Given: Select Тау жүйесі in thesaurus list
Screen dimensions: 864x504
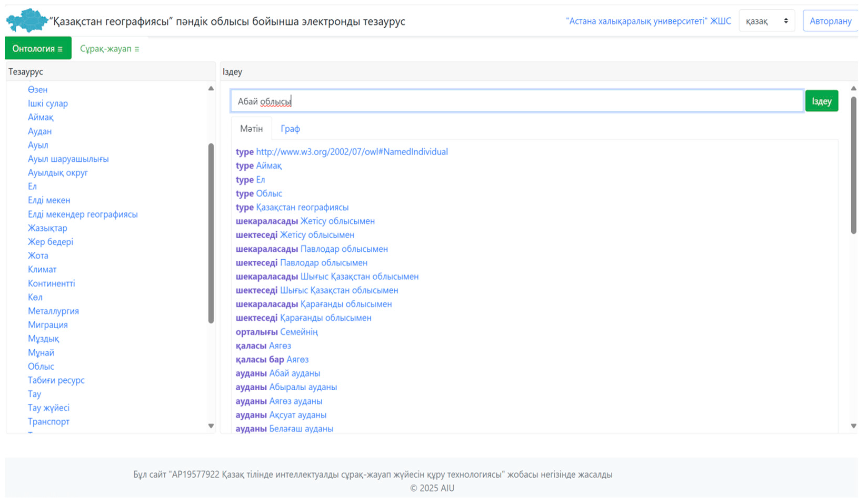Looking at the screenshot, I should pyautogui.click(x=49, y=408).
